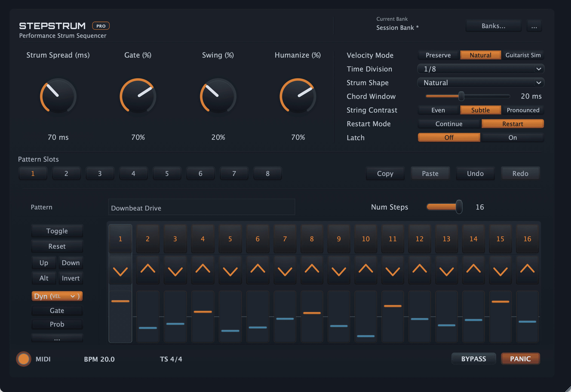Turn Latch On
The image size is (571, 392).
point(512,138)
